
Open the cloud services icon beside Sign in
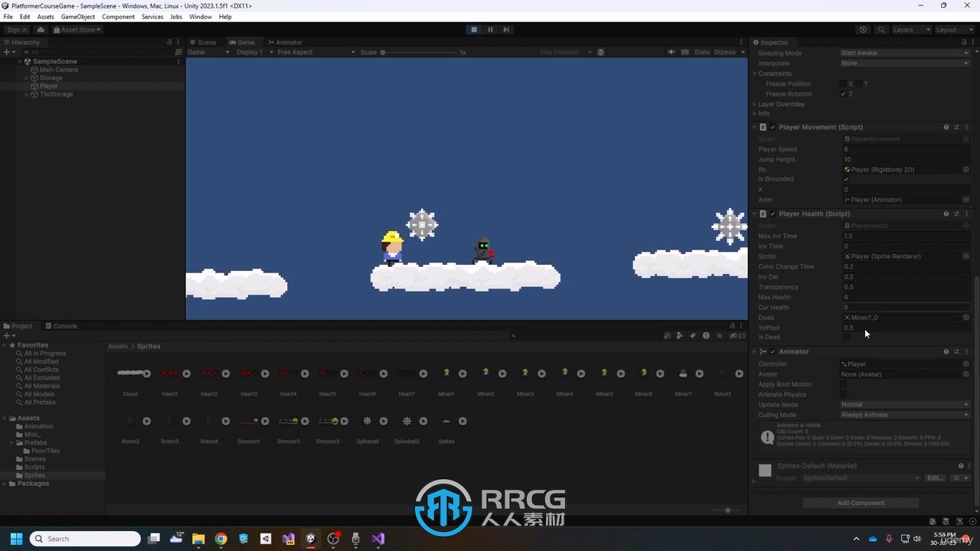point(41,30)
